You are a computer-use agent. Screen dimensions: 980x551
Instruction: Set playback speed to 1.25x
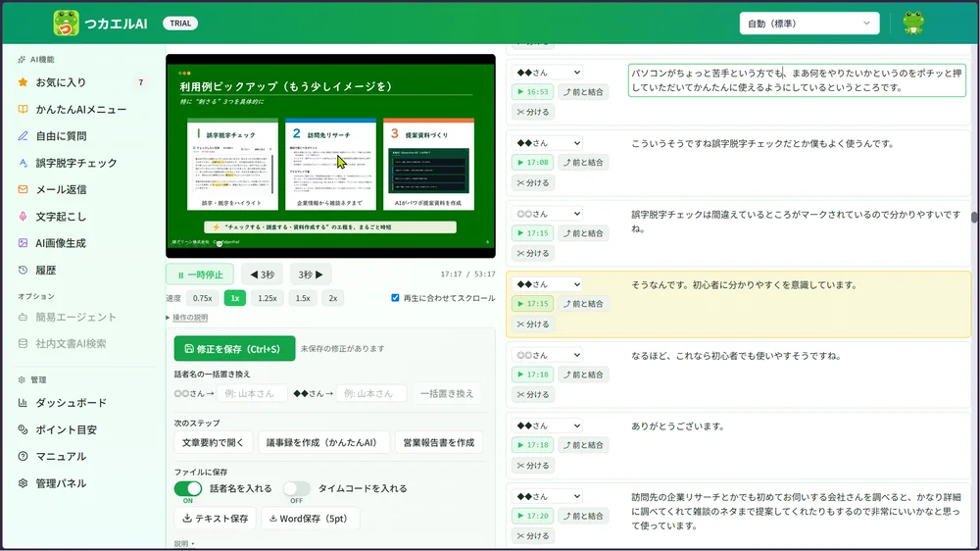[268, 298]
